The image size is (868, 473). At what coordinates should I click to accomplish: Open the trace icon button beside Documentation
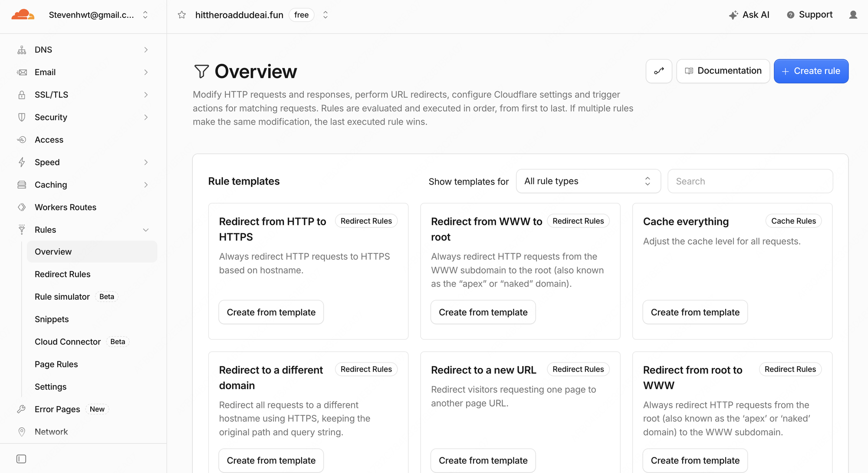(x=659, y=71)
